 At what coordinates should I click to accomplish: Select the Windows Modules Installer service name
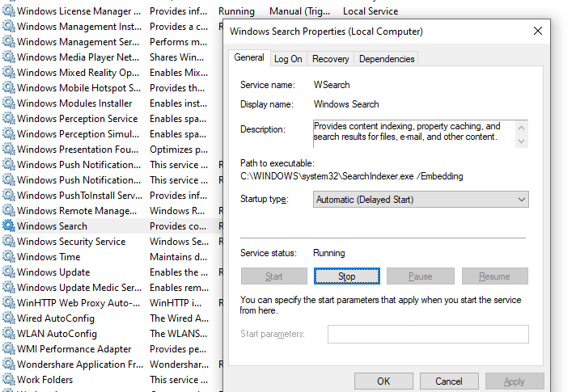click(74, 103)
